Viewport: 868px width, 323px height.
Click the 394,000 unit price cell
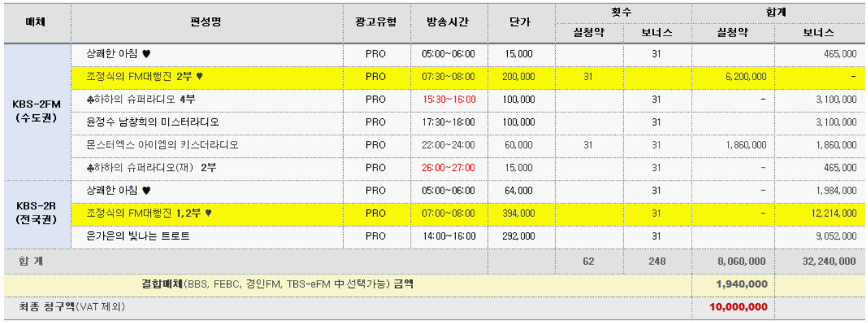(521, 213)
